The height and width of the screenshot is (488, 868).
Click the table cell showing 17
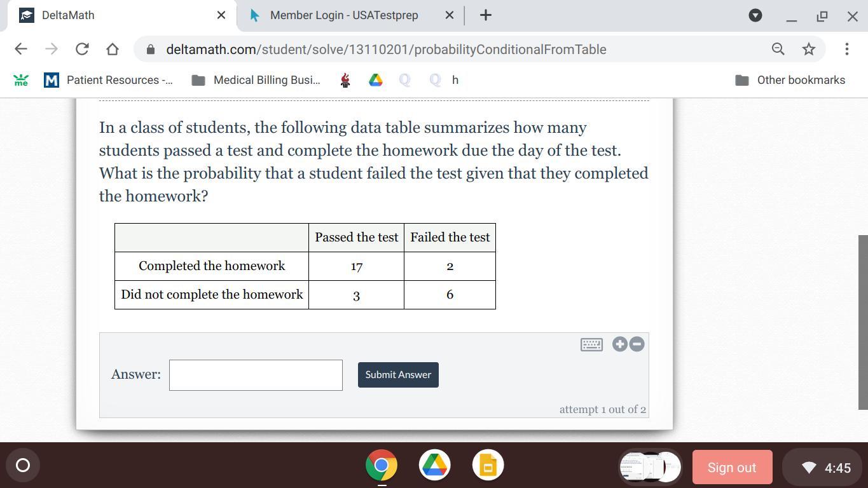pyautogui.click(x=357, y=266)
